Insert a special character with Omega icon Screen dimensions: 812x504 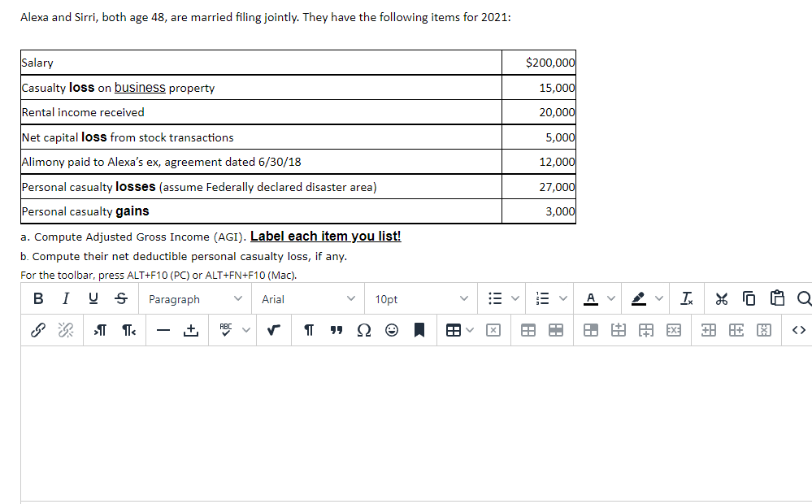364,330
